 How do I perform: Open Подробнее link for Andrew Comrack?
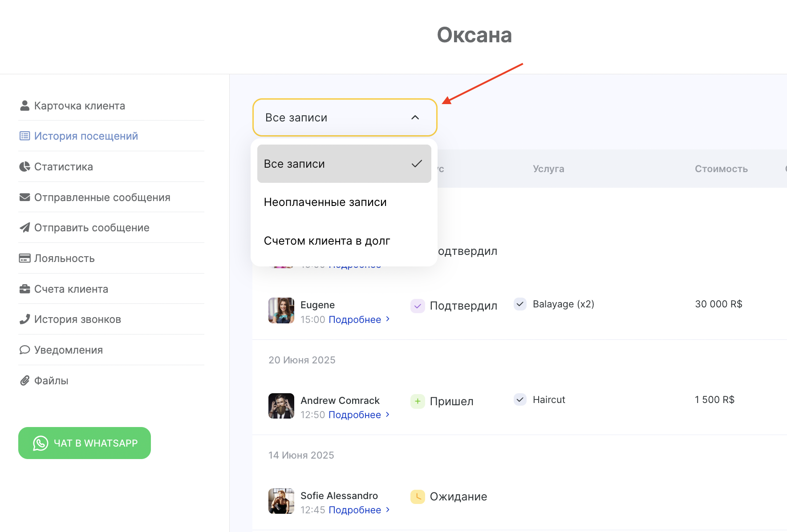click(x=355, y=415)
